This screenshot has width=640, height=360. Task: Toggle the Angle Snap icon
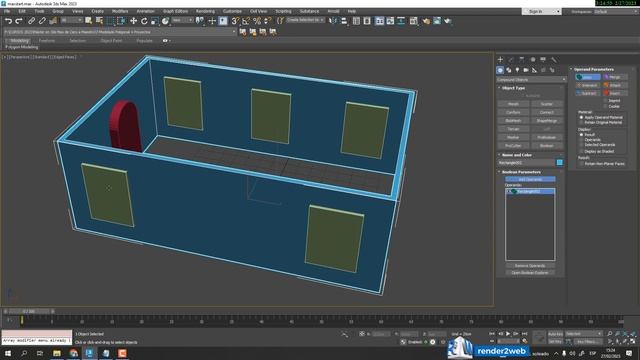click(246, 21)
